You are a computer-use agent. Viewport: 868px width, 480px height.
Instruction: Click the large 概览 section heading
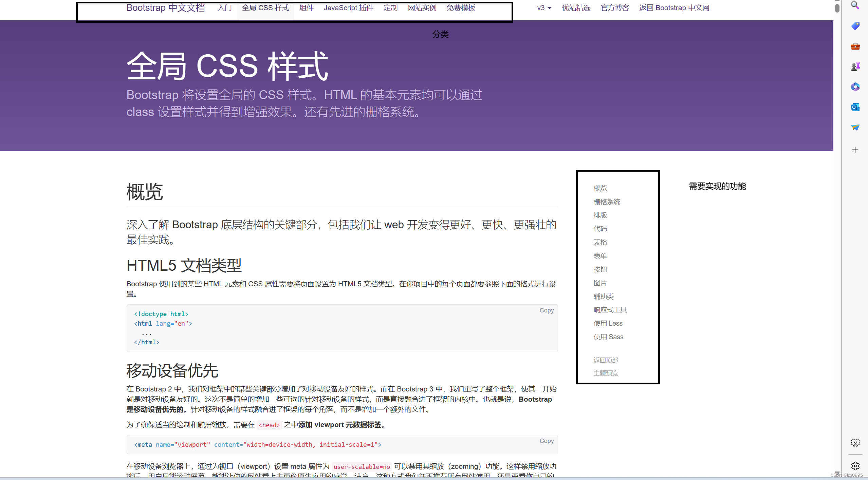click(145, 192)
